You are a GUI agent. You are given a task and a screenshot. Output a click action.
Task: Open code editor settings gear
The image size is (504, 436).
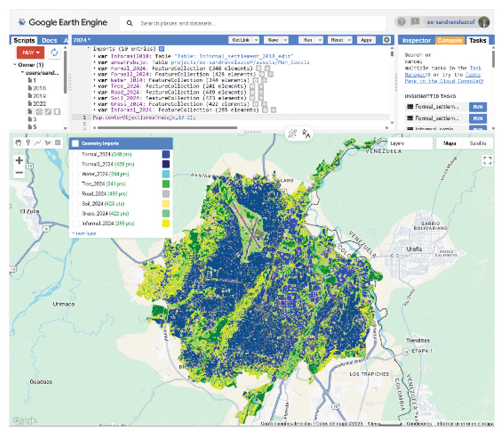coord(387,40)
